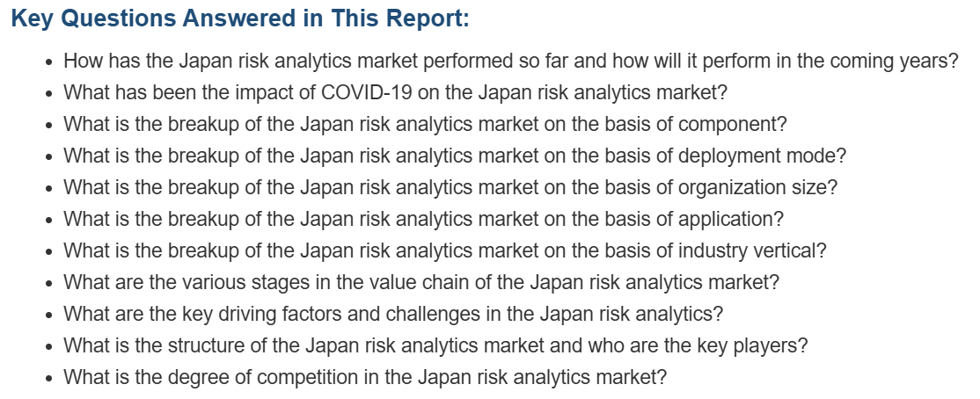The image size is (980, 399).
Task: Click the key driving factors and challenges question
Action: [393, 314]
